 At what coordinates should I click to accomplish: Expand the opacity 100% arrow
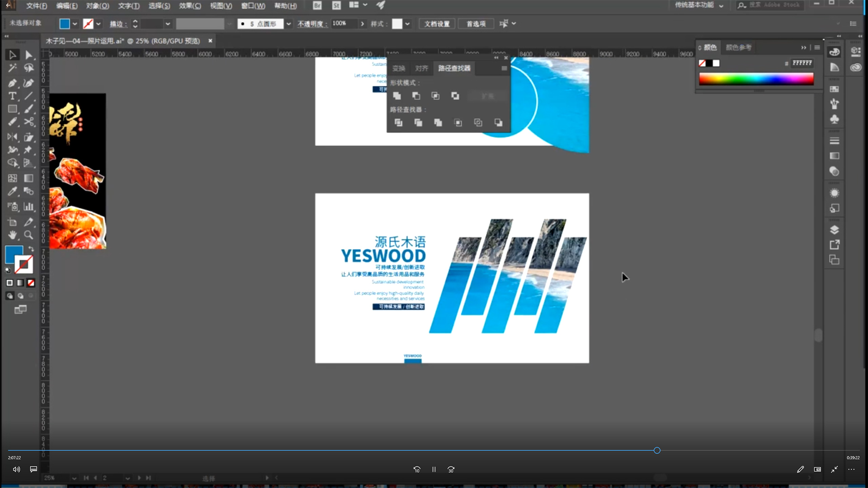362,24
